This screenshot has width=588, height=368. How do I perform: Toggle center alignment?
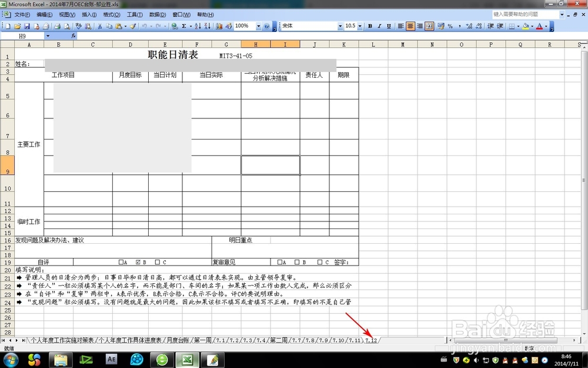[x=410, y=26]
